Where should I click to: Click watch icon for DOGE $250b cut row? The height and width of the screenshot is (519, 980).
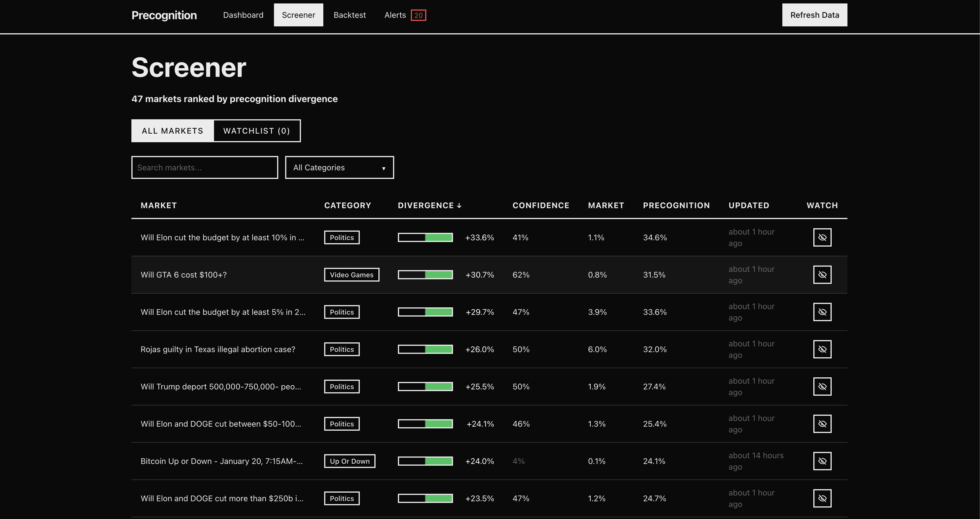click(x=822, y=498)
